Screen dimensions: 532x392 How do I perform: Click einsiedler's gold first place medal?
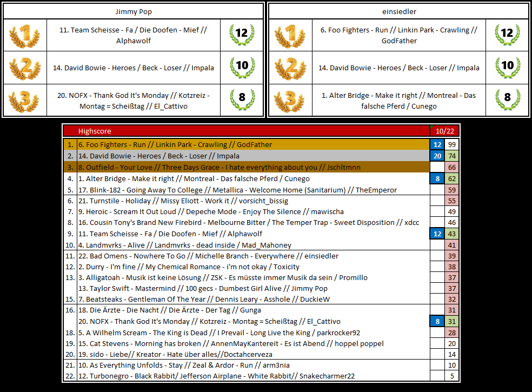click(x=290, y=35)
